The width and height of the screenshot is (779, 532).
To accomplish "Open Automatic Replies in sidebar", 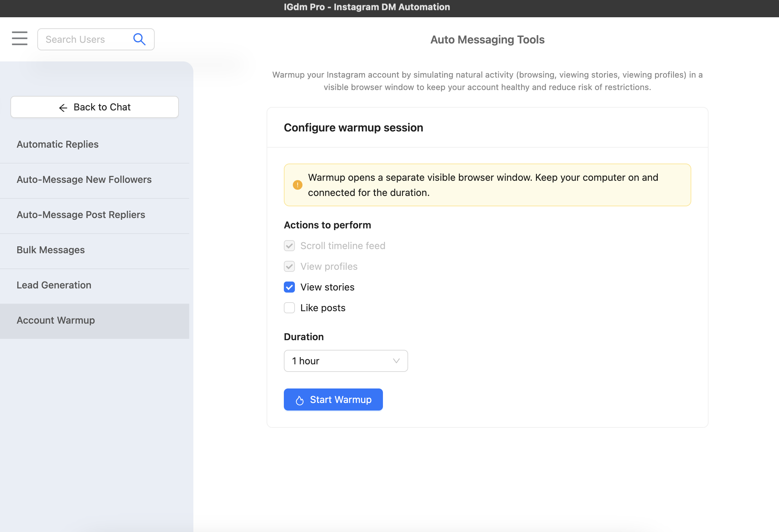I will (x=58, y=144).
